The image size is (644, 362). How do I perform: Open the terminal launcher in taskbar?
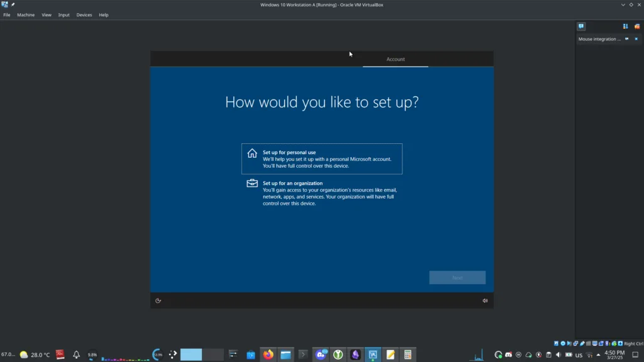pyautogui.click(x=303, y=354)
